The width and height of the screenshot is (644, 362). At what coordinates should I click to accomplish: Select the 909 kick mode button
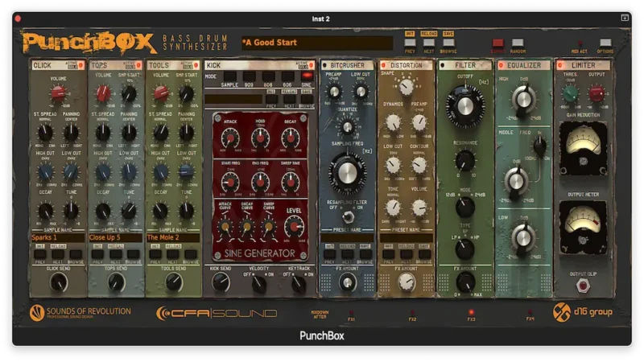click(x=249, y=76)
